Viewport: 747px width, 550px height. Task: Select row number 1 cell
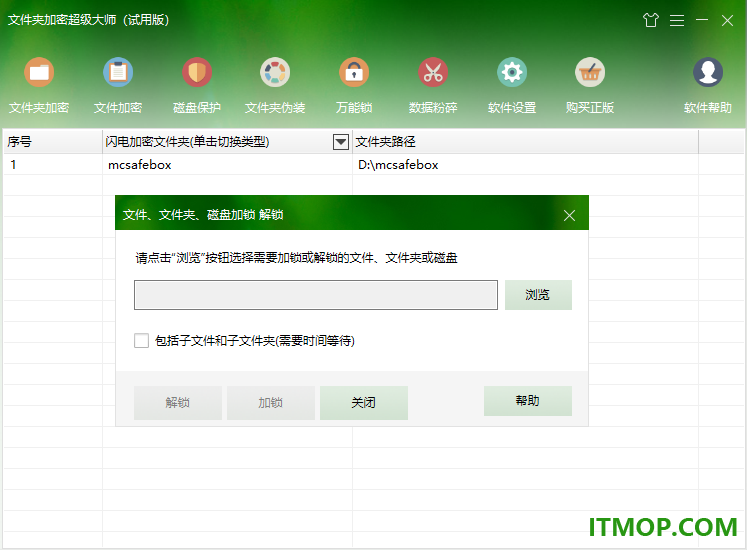point(53,164)
